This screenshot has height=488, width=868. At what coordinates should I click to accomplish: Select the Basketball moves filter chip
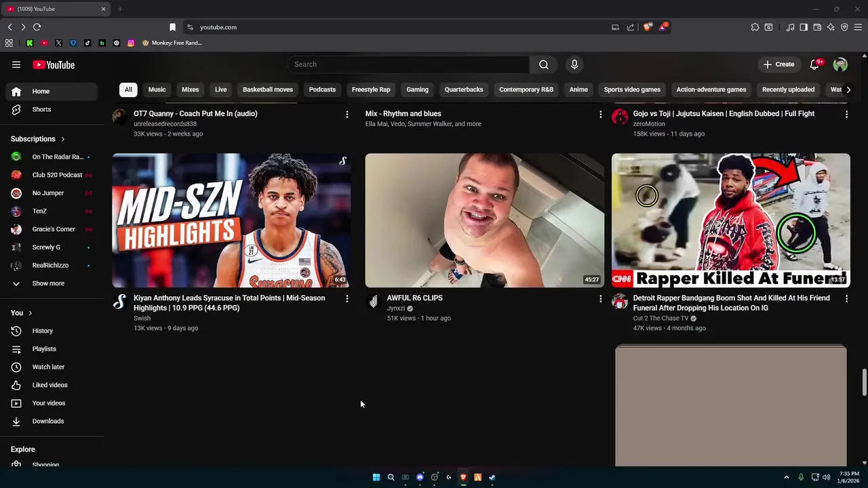point(268,89)
